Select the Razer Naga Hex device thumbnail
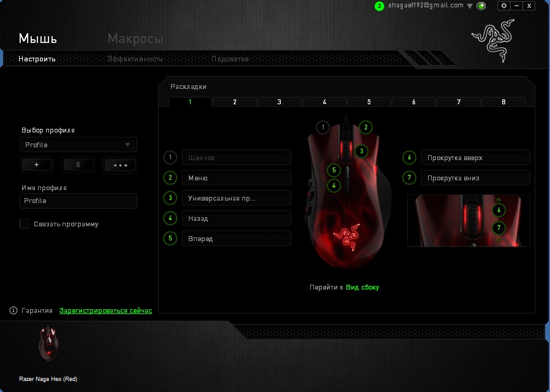 pos(48,343)
